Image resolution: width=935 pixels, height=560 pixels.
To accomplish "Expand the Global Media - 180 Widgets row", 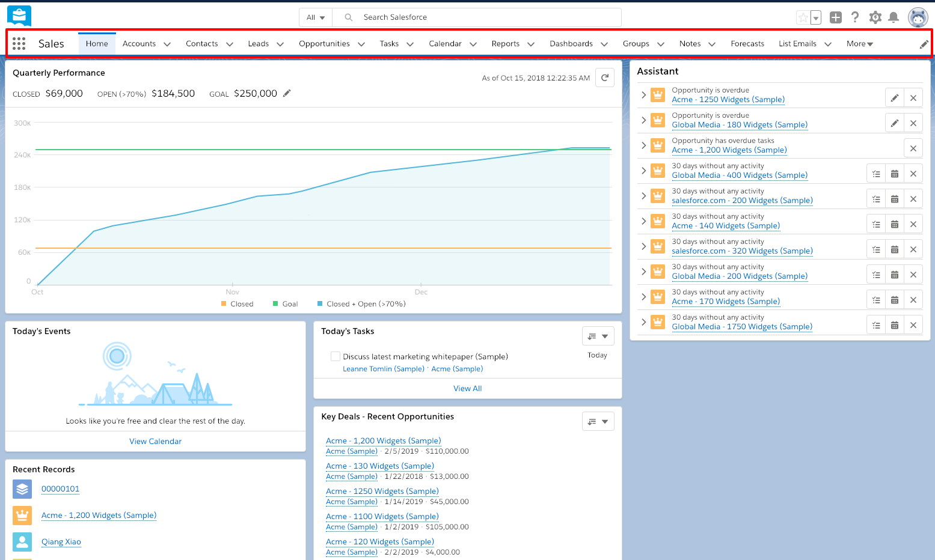I will pyautogui.click(x=643, y=120).
